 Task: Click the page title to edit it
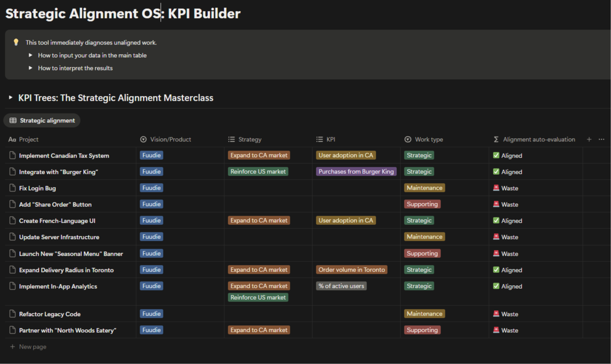pos(123,14)
